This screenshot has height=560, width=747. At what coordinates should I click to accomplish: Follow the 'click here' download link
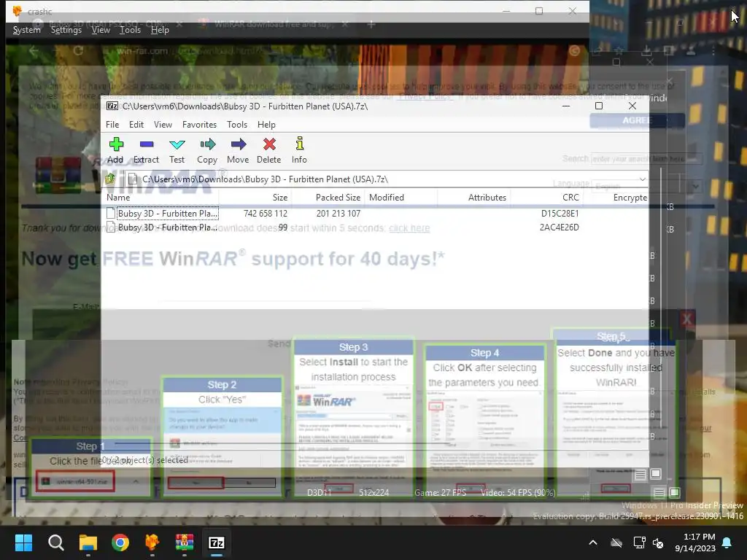(409, 228)
